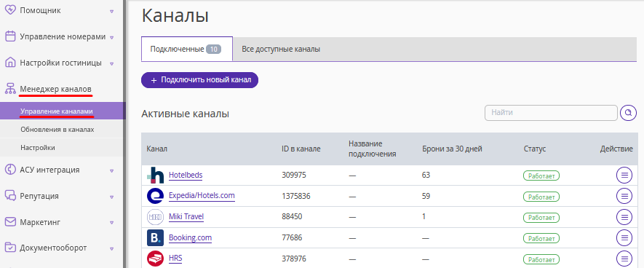The width and height of the screenshot is (644, 268).
Task: Open the action menu icon for Expedia/Hotels.com
Action: pyautogui.click(x=624, y=196)
